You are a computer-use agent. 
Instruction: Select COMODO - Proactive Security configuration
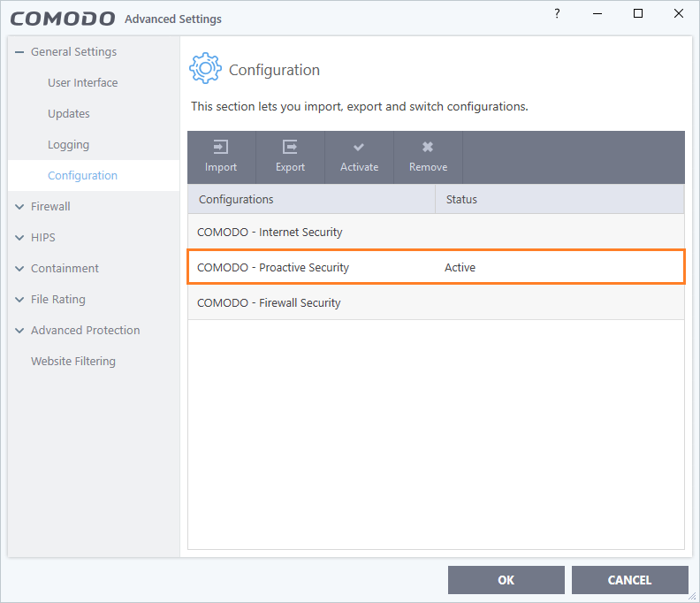[x=436, y=267]
